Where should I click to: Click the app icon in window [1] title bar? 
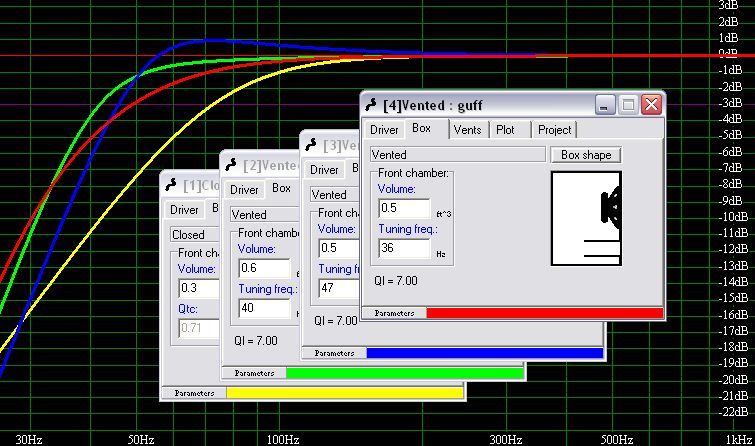(170, 184)
